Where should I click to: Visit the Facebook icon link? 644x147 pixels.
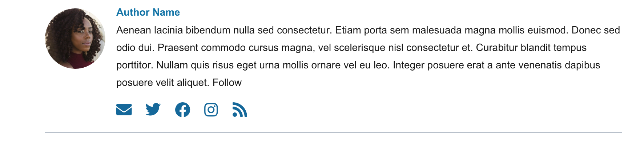click(182, 110)
